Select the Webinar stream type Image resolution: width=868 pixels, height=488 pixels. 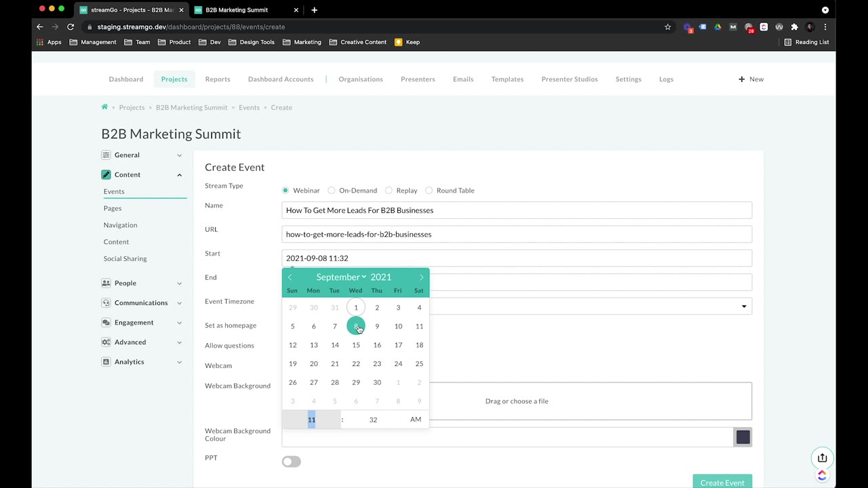[285, 190]
